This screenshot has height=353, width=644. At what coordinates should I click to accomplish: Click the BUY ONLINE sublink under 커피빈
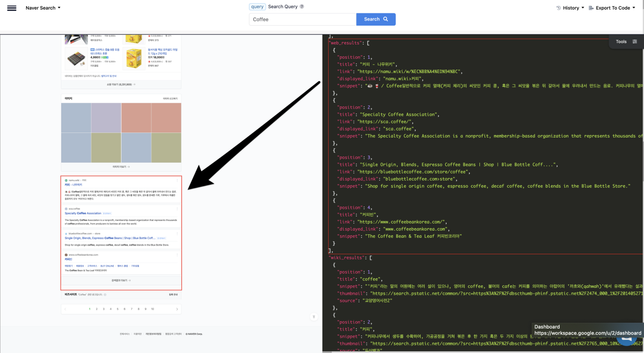107,266
